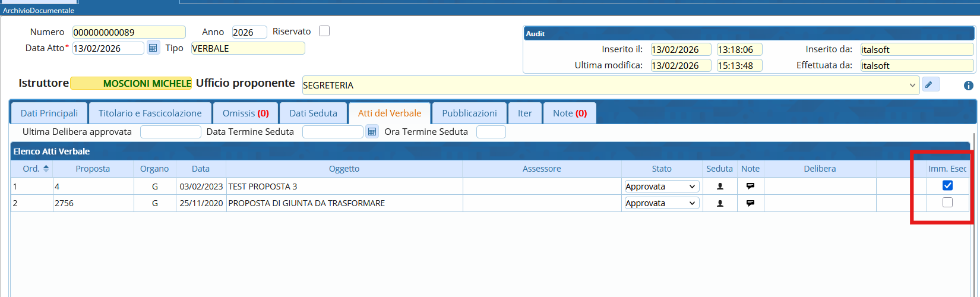
Task: Toggle the Riservato checkbox
Action: click(324, 31)
